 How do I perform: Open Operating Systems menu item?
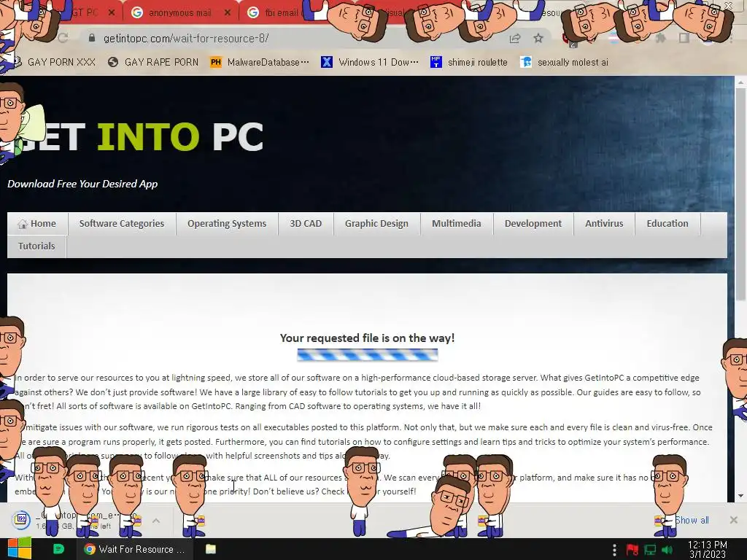[227, 223]
